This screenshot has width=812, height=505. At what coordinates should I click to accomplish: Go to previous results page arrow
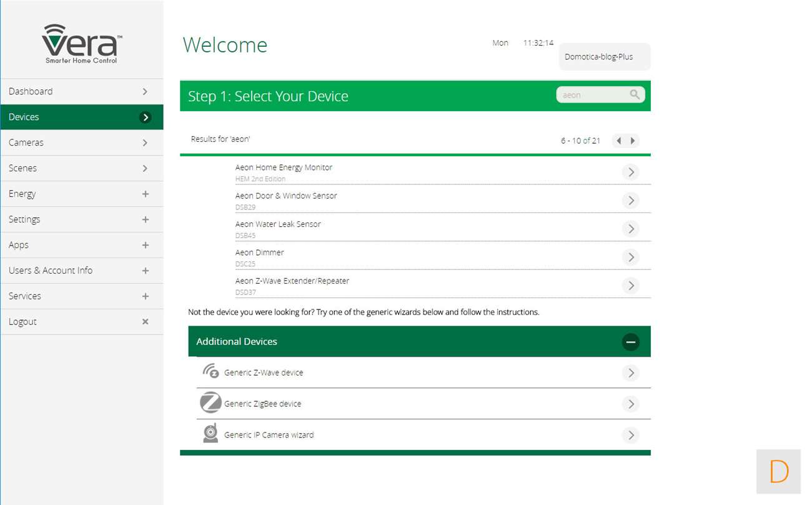pos(618,141)
